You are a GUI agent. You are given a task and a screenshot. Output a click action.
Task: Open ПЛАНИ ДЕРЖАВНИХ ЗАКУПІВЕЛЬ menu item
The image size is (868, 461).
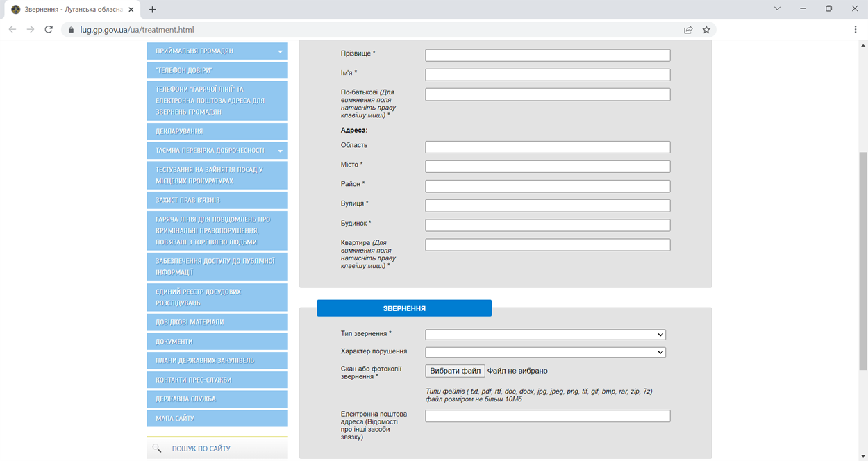(x=217, y=360)
